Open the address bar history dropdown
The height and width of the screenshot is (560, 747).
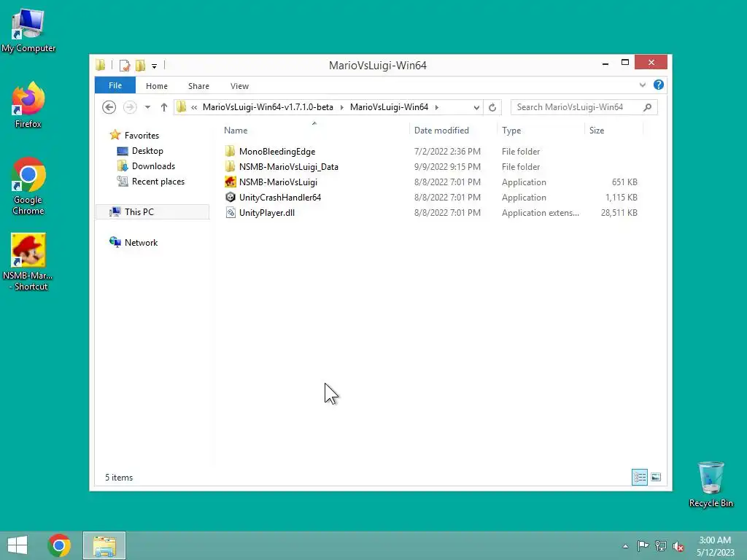pos(476,108)
